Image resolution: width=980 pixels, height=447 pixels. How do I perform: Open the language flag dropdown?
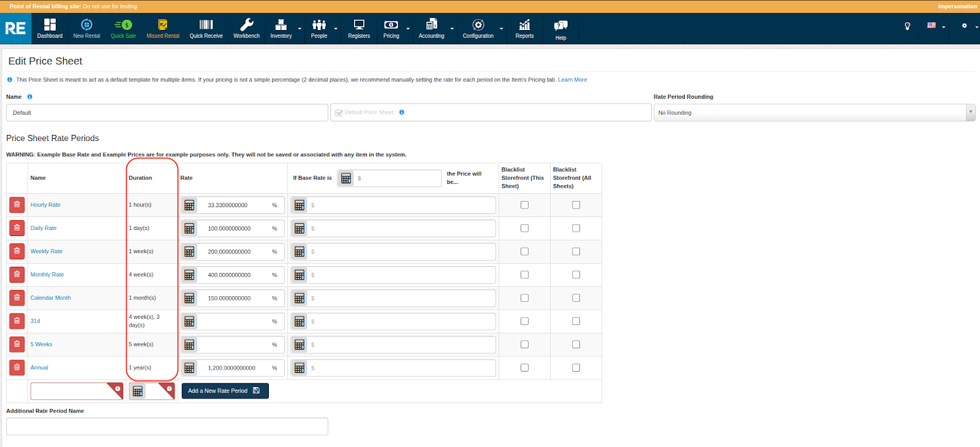[935, 26]
